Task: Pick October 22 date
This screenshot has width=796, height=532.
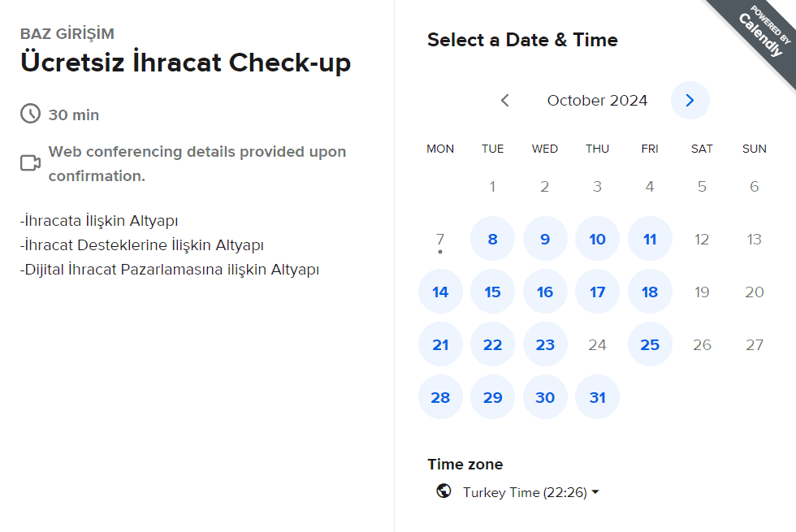Action: [x=492, y=344]
